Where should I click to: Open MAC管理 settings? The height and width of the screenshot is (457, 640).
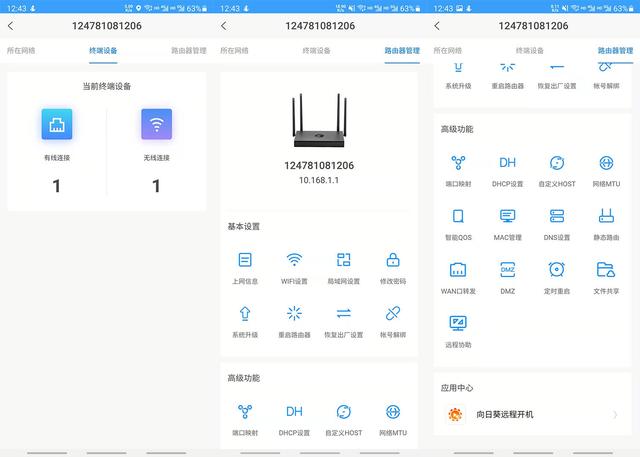[x=508, y=224]
